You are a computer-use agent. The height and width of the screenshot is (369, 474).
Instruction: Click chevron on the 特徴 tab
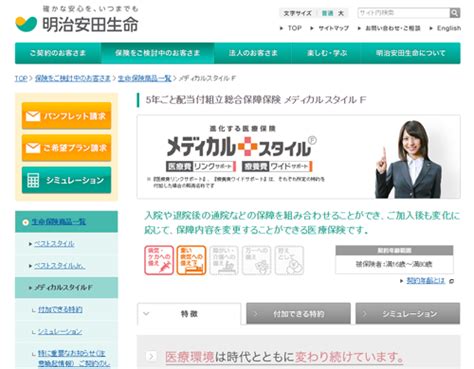(146, 314)
